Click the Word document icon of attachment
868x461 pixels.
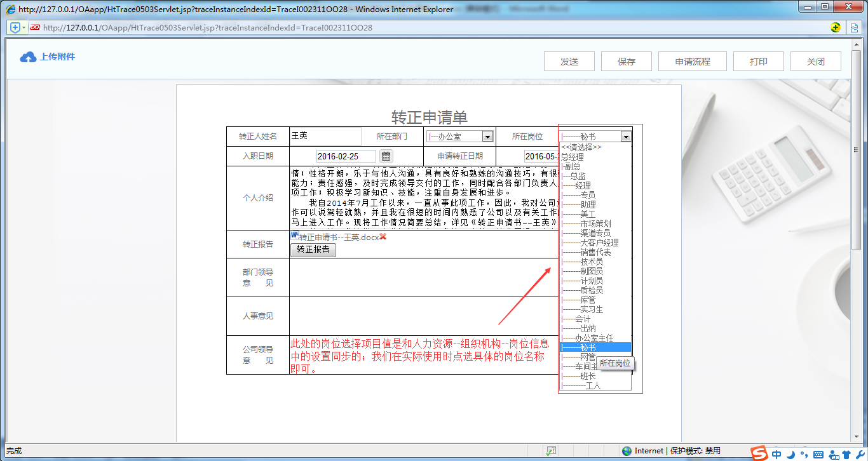(x=294, y=236)
